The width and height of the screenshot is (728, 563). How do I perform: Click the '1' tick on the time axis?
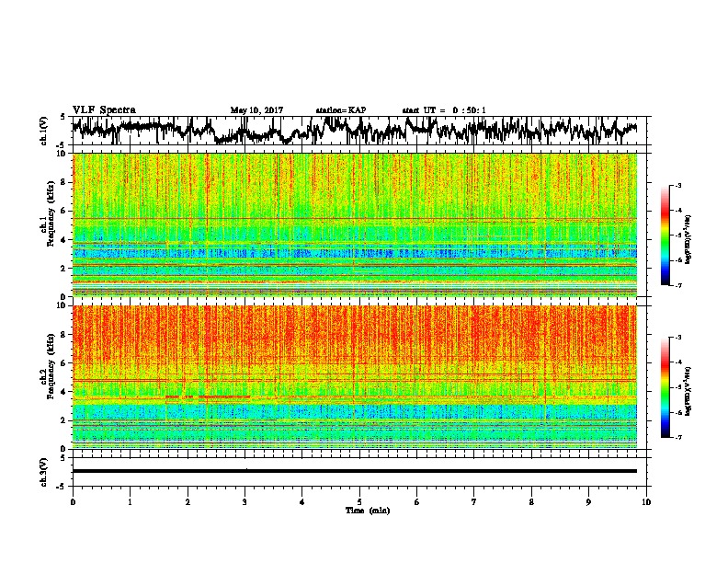pos(130,501)
